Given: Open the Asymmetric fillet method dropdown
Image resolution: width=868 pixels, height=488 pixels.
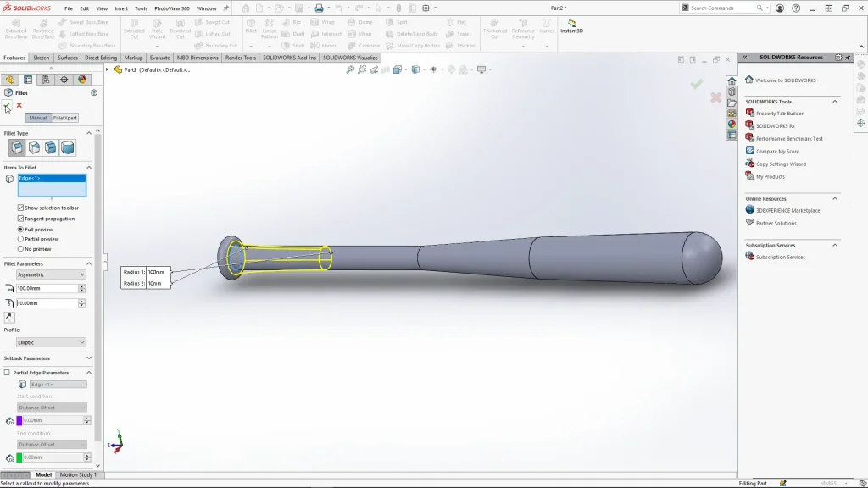Looking at the screenshot, I should click(x=52, y=274).
